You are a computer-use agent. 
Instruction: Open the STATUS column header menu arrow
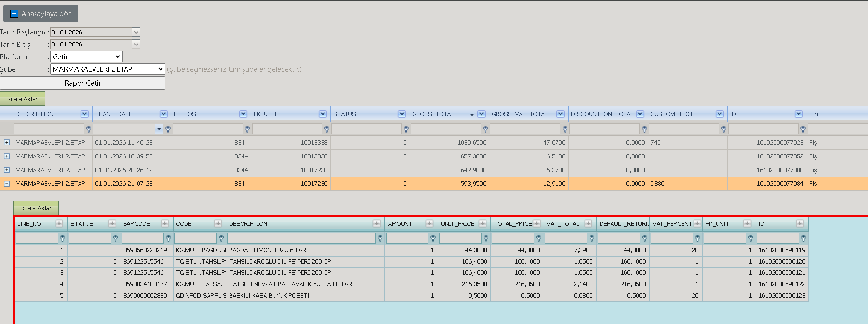[402, 114]
